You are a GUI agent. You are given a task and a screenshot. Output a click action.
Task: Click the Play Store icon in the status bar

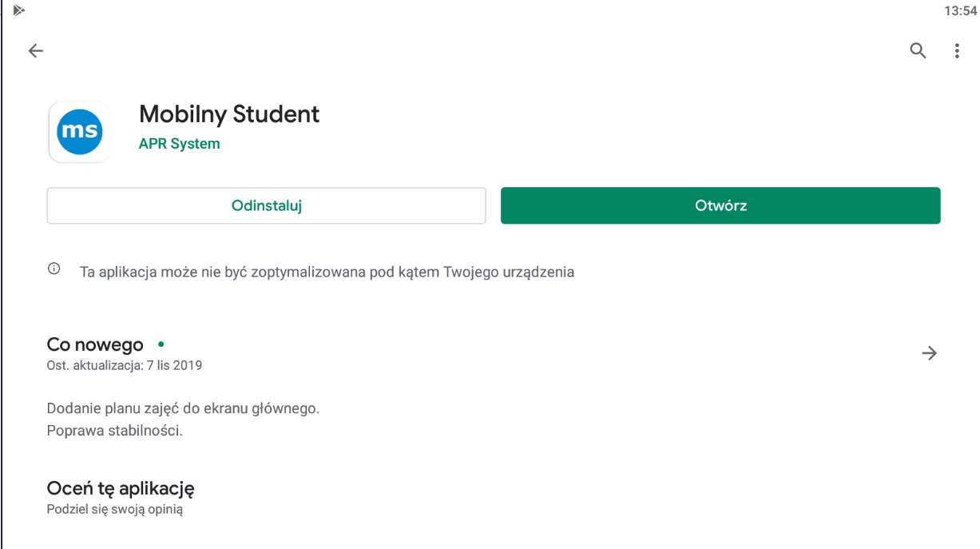(18, 10)
